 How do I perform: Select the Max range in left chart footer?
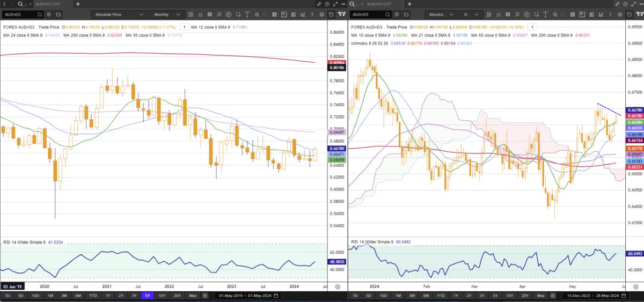(x=193, y=296)
